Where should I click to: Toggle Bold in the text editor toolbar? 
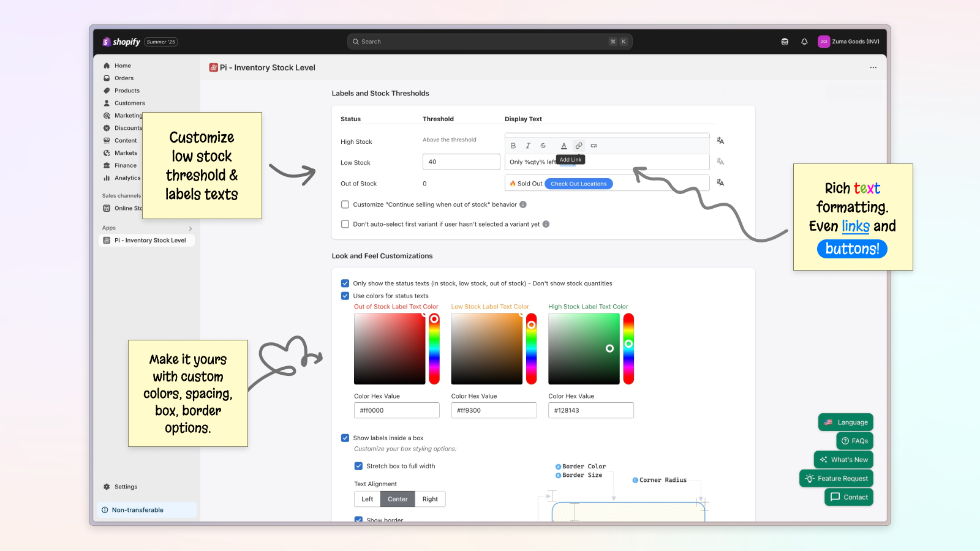pos(513,146)
